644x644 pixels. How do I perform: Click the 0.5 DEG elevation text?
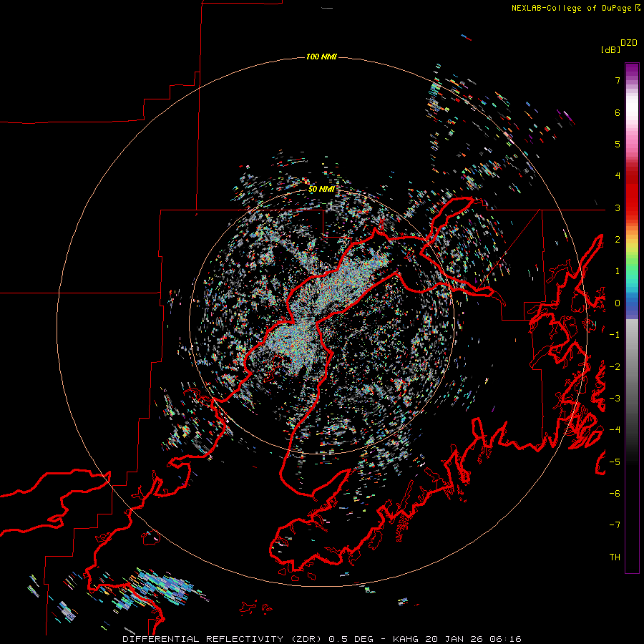tap(351, 639)
